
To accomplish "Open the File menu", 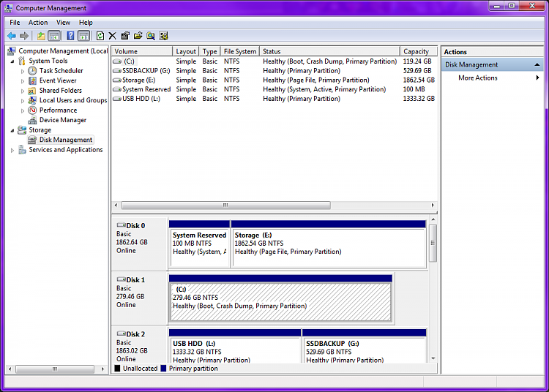I will (15, 23).
